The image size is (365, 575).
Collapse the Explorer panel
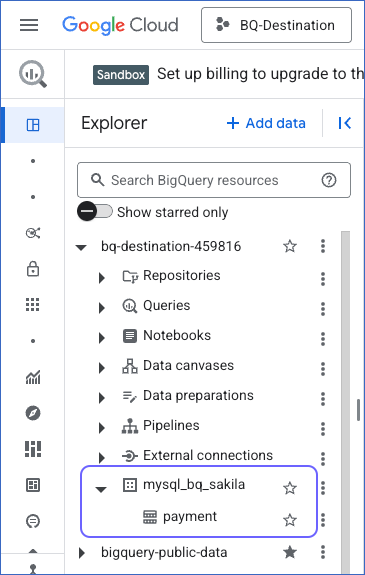click(x=344, y=123)
